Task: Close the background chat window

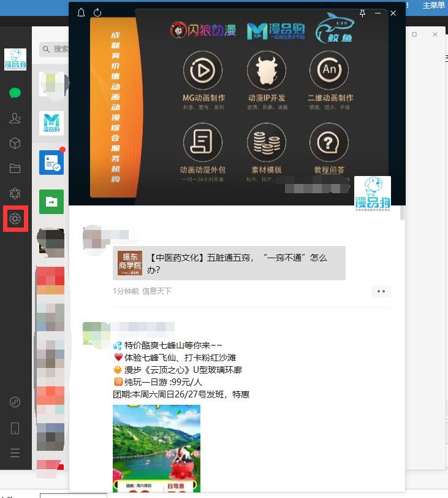Action: tap(435, 34)
